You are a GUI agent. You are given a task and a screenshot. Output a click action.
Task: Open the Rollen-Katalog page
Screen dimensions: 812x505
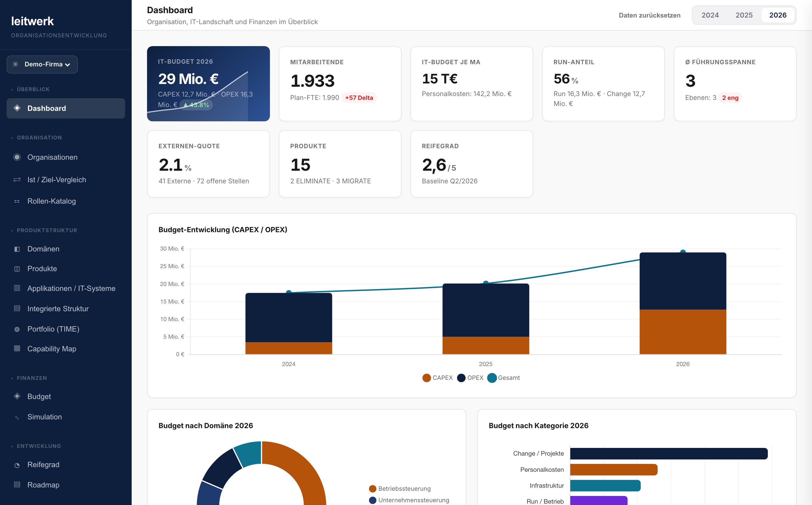[66, 201]
